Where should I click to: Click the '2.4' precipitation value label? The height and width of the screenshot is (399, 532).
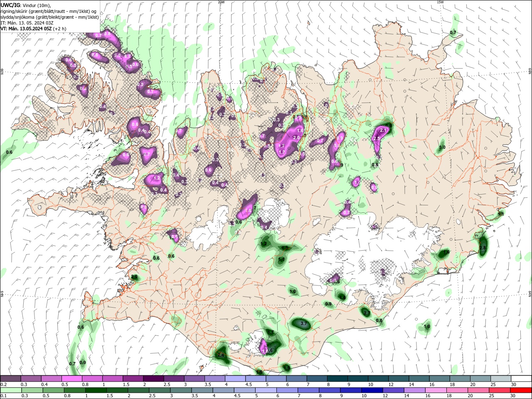pyautogui.click(x=221, y=355)
